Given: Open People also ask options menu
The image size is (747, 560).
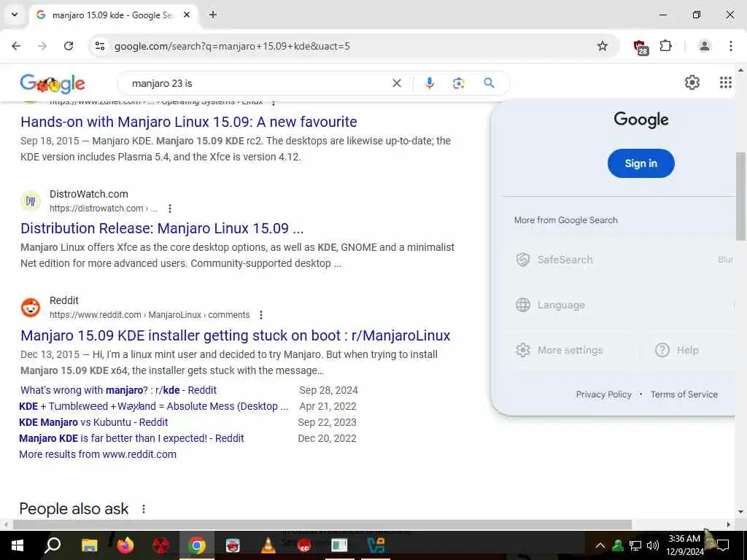Looking at the screenshot, I should point(144,509).
